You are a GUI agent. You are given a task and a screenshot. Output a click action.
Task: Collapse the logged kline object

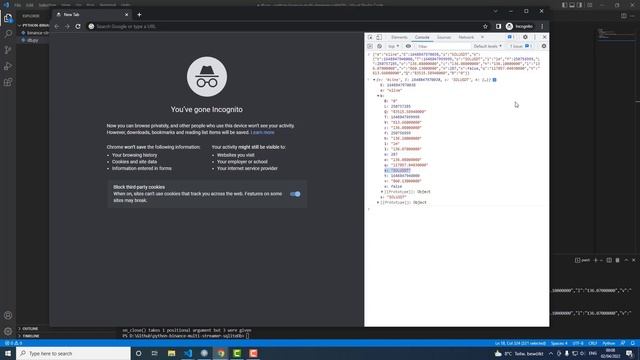[374, 80]
